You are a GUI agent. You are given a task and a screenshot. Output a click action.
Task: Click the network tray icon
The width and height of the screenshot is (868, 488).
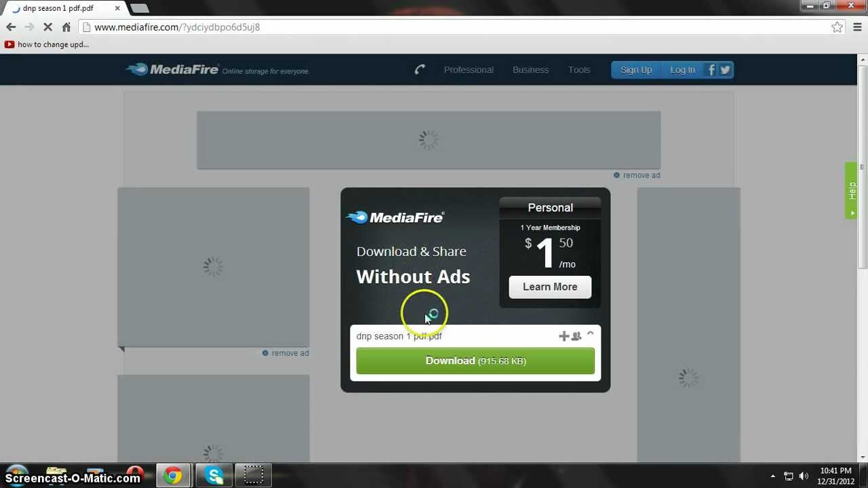(789, 476)
